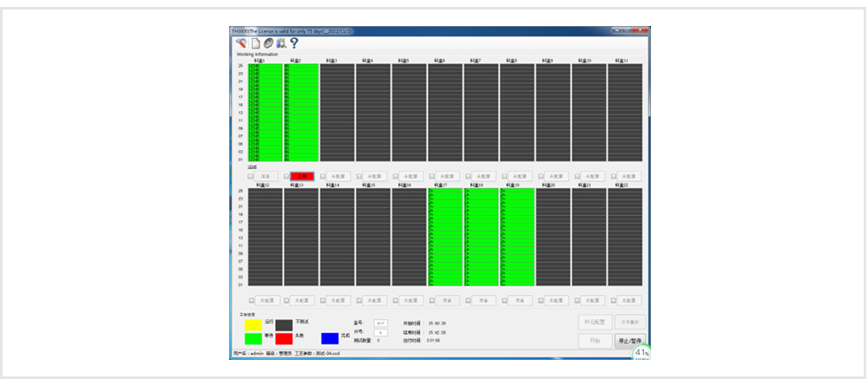Image resolution: width=868 pixels, height=379 pixels.
Task: Click the wrench tool icon in toolbar
Action: pyautogui.click(x=240, y=42)
